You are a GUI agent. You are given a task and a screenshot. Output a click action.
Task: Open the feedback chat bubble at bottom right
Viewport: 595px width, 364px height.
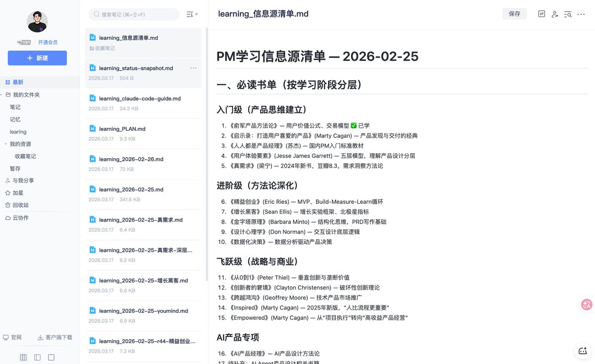tap(582, 351)
